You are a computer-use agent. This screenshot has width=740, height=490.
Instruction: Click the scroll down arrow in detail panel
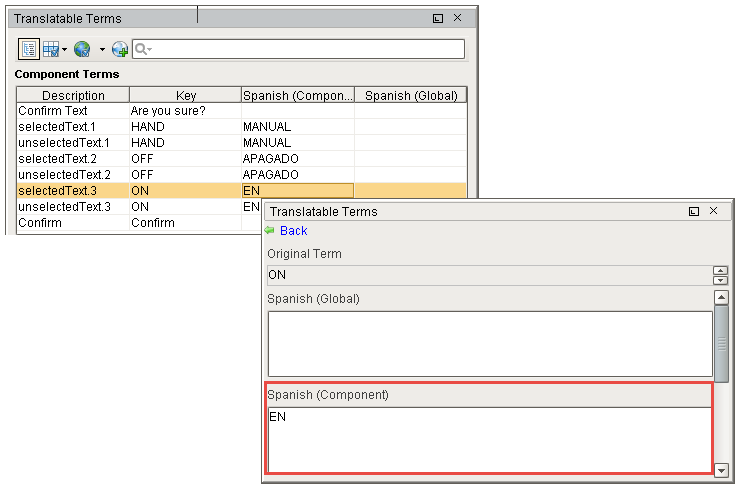[721, 470]
